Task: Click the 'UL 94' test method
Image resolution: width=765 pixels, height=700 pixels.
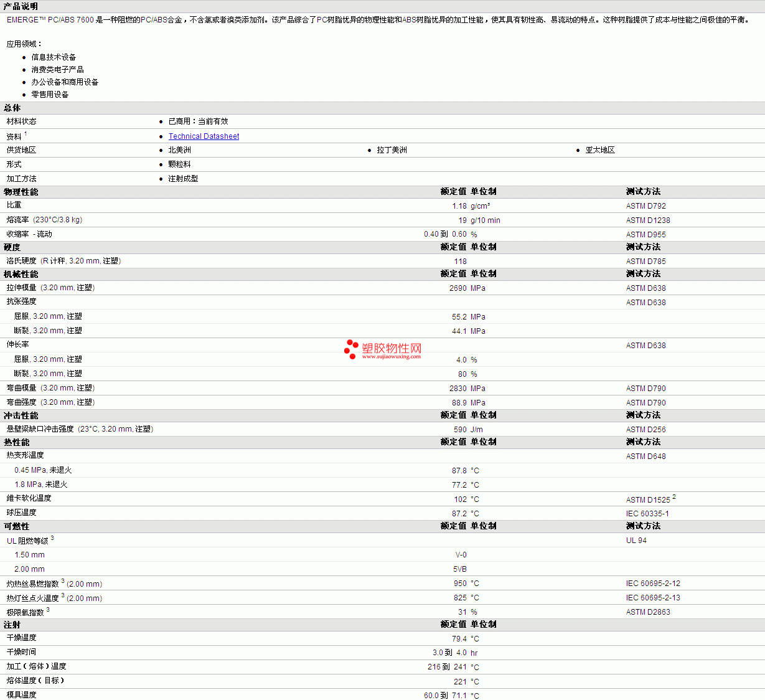Action: [636, 541]
